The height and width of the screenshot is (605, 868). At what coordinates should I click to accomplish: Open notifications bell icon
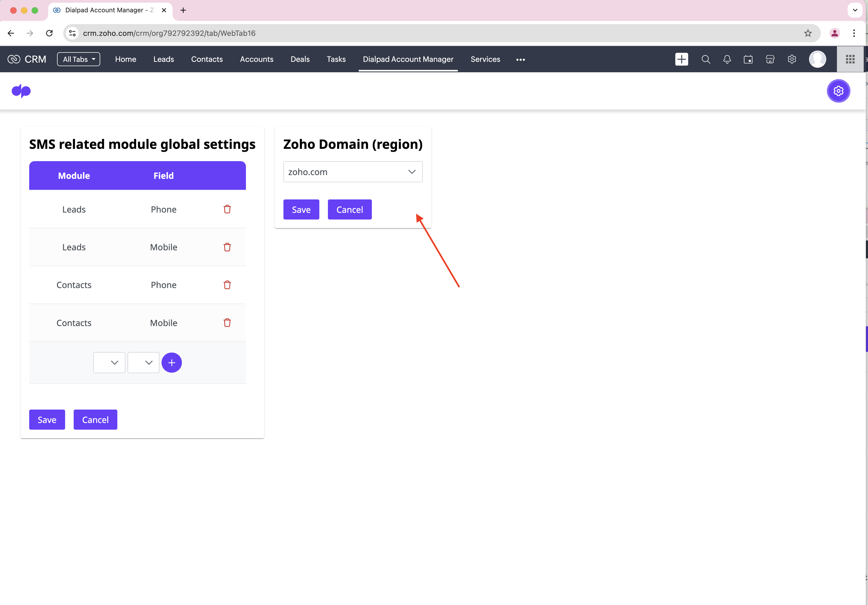click(727, 59)
